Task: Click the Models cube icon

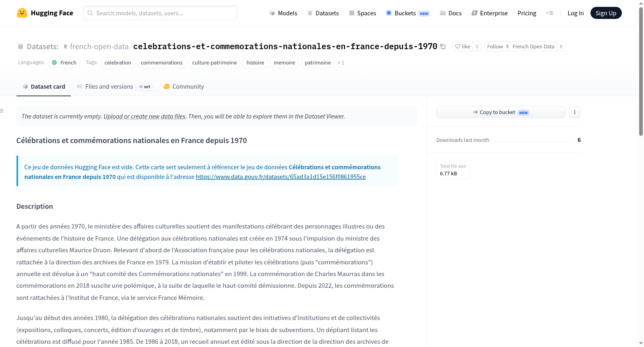Action: tap(272, 13)
